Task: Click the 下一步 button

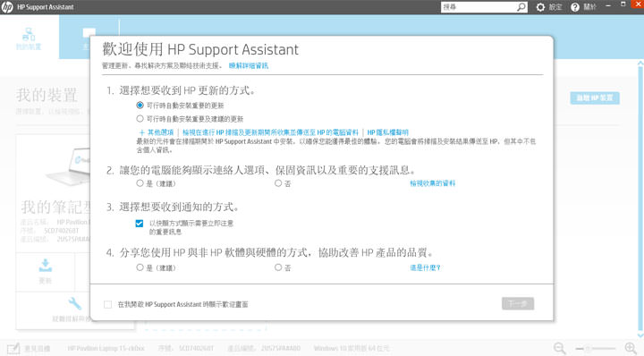Action: click(x=518, y=303)
